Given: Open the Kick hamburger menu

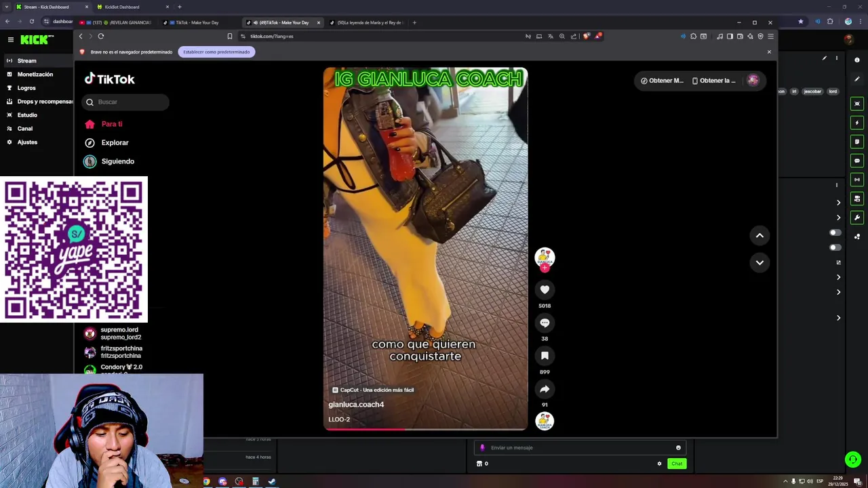Looking at the screenshot, I should pos(11,40).
